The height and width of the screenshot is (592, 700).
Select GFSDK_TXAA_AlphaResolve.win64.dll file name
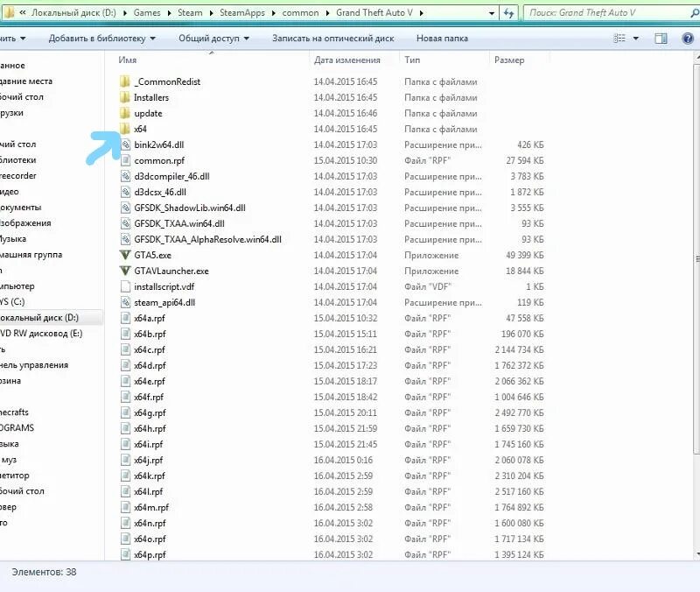207,239
